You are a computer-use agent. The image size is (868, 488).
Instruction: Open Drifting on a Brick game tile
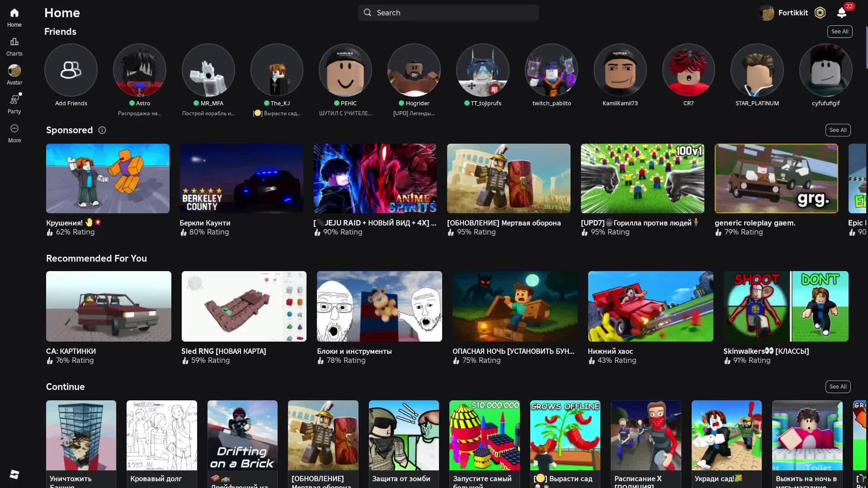click(242, 435)
